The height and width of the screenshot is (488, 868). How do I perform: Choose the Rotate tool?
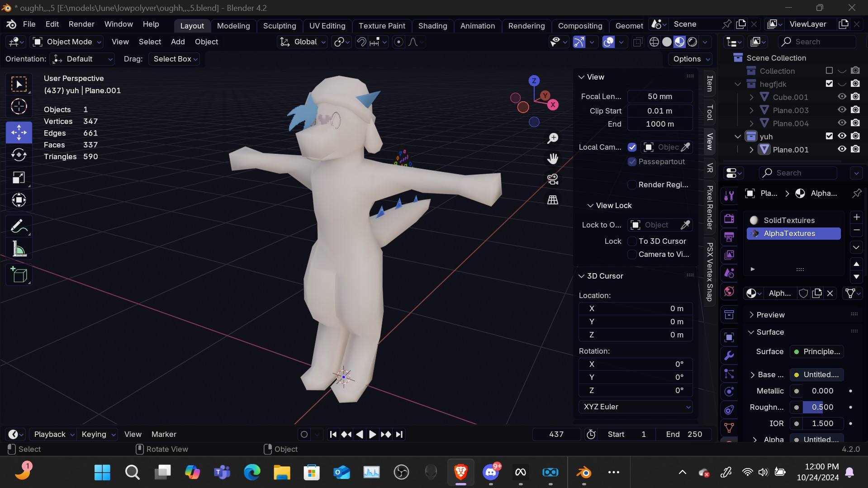[x=19, y=155]
